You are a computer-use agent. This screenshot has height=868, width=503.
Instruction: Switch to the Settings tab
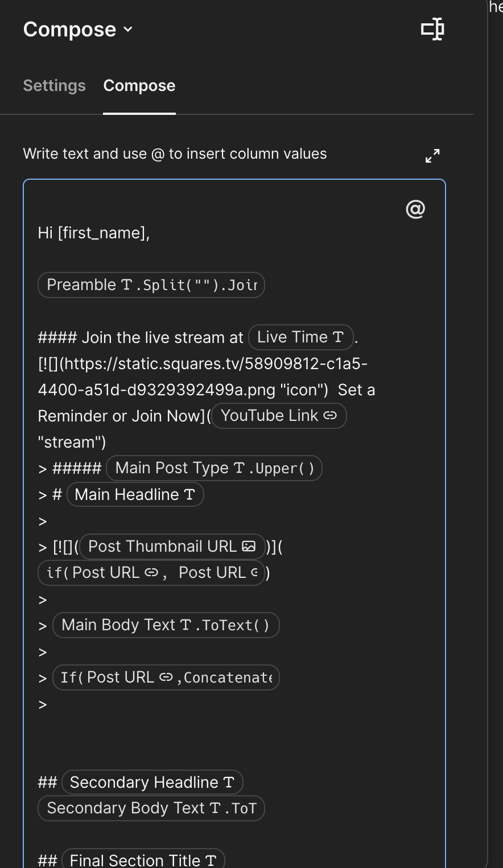pos(54,85)
